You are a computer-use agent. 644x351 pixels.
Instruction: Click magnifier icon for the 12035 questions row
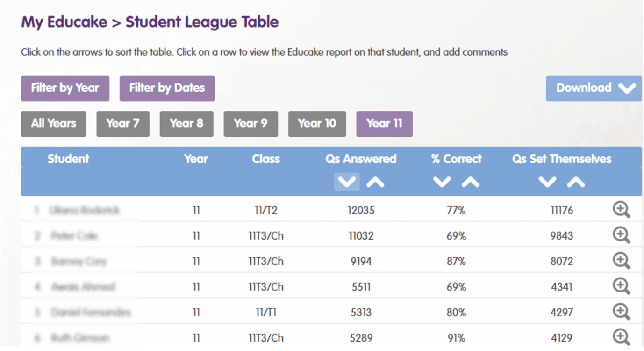pyautogui.click(x=621, y=210)
